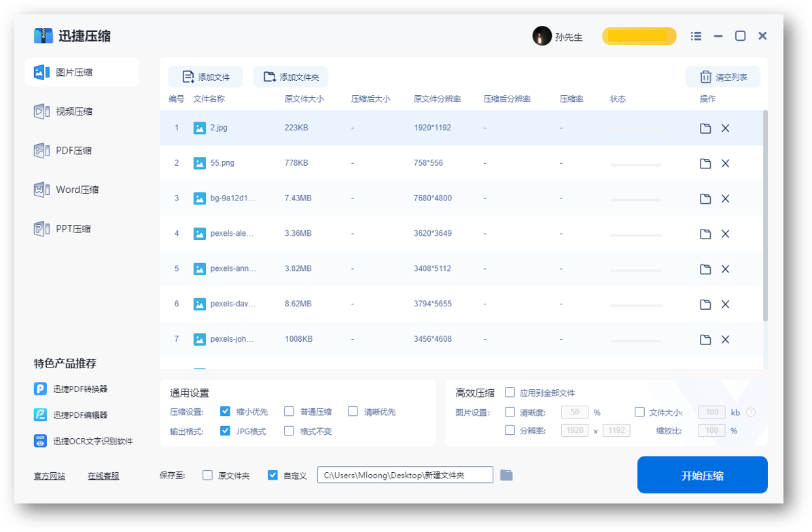Click the 迅捷压缩 app logo
This screenshot has width=812, height=532.
pyautogui.click(x=43, y=36)
